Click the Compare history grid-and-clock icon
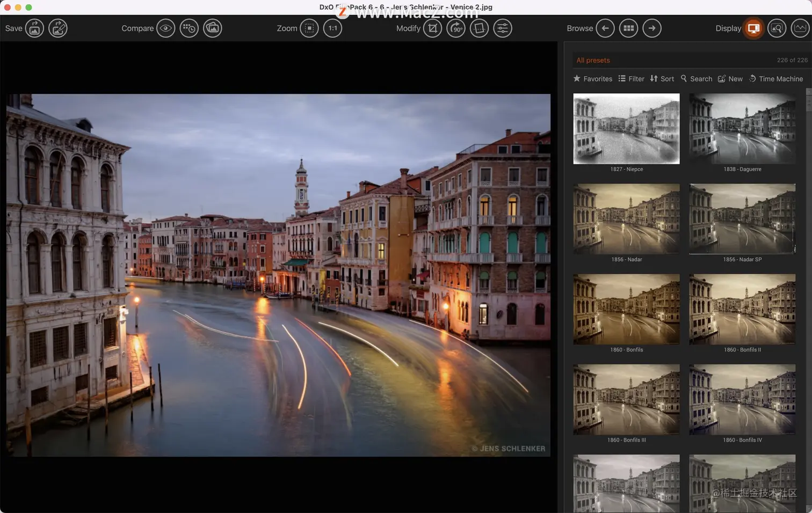Image resolution: width=812 pixels, height=513 pixels. click(x=189, y=28)
